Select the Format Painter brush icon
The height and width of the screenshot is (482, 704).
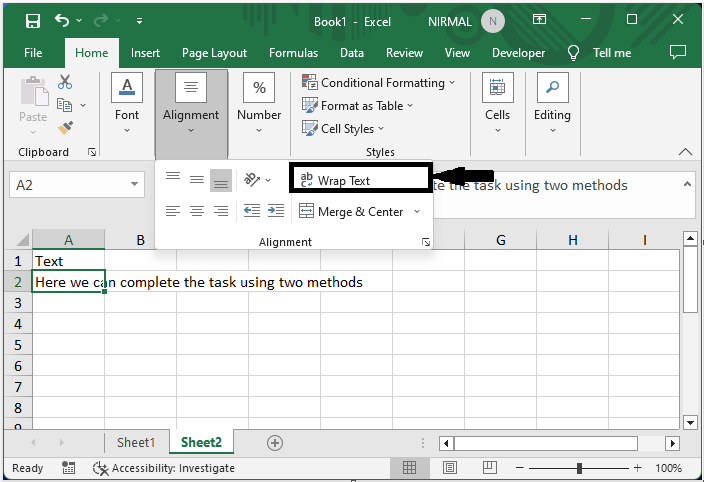(65, 128)
